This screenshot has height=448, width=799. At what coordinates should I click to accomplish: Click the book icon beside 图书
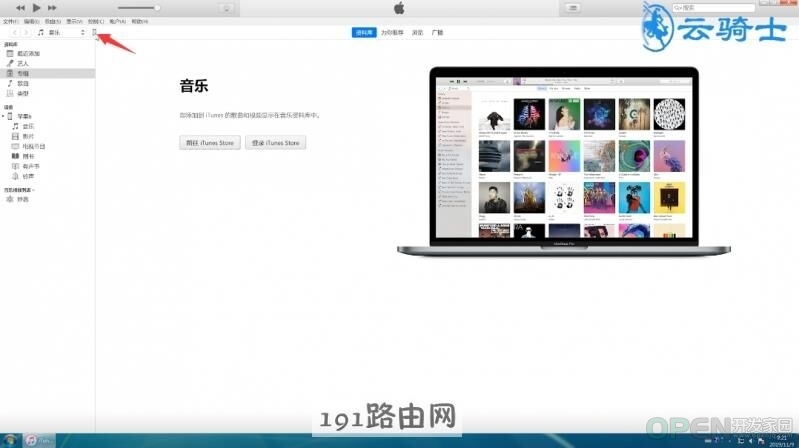pyautogui.click(x=15, y=156)
